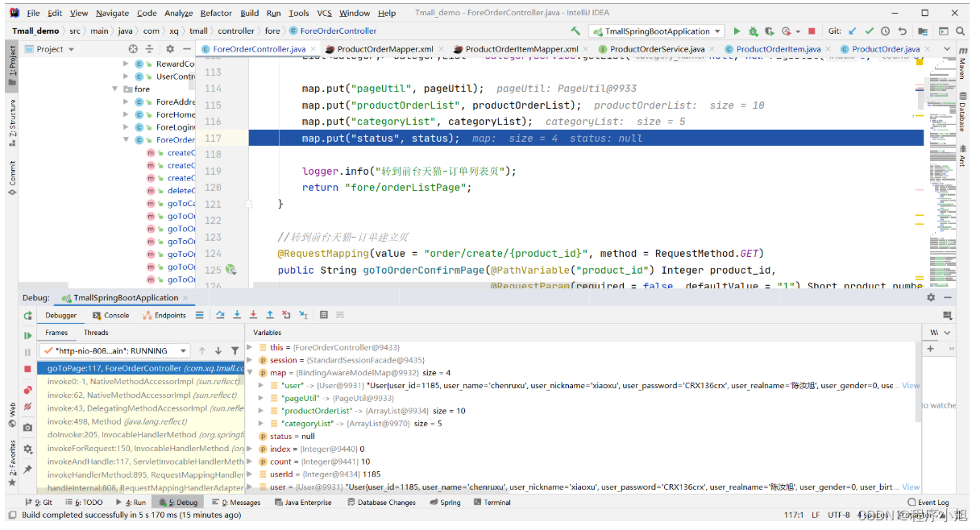Switch to the Threads tab
Image resolution: width=980 pixels, height=530 pixels.
96,333
